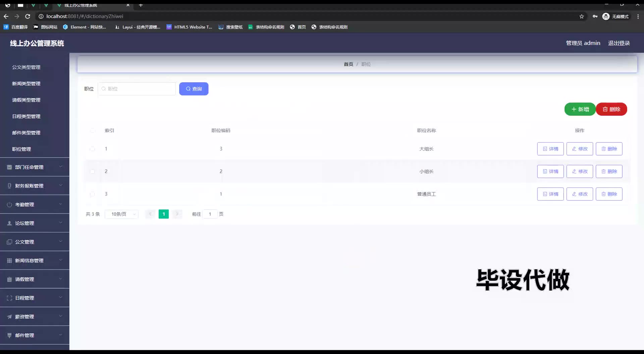This screenshot has width=644, height=354.
Task: Click the browser forward arrow
Action: (17, 16)
